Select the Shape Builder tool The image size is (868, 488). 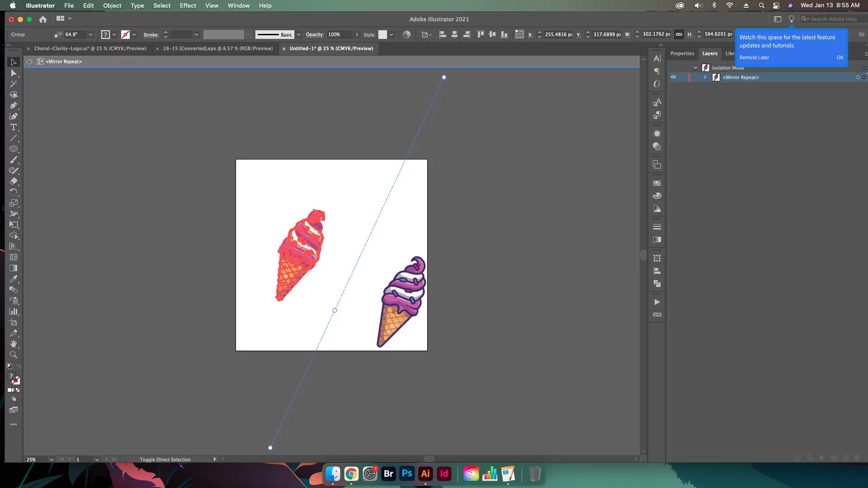coord(13,236)
